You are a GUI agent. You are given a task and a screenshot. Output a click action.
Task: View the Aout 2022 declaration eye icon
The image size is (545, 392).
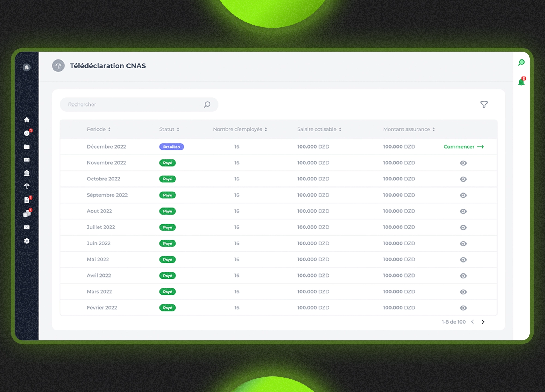(463, 211)
